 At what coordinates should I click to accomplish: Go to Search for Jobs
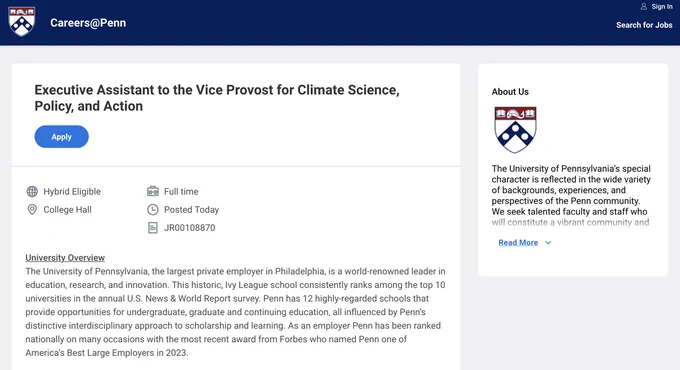[x=644, y=25]
